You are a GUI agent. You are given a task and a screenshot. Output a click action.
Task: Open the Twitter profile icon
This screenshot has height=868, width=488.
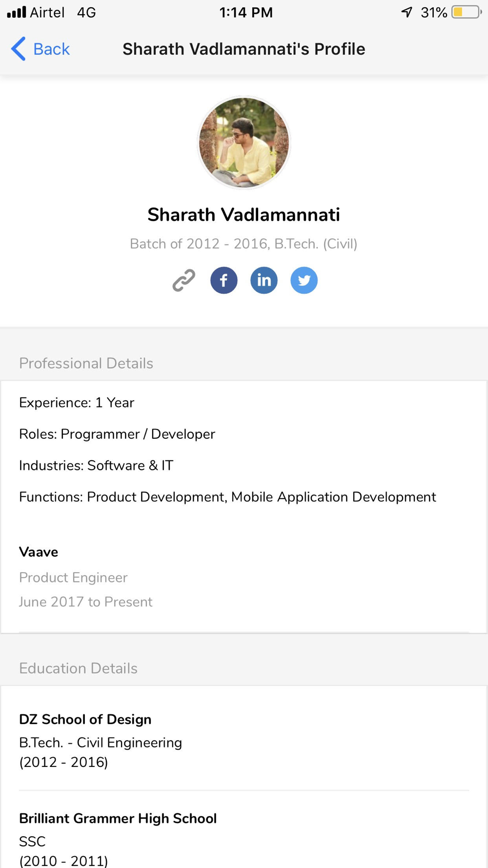304,280
